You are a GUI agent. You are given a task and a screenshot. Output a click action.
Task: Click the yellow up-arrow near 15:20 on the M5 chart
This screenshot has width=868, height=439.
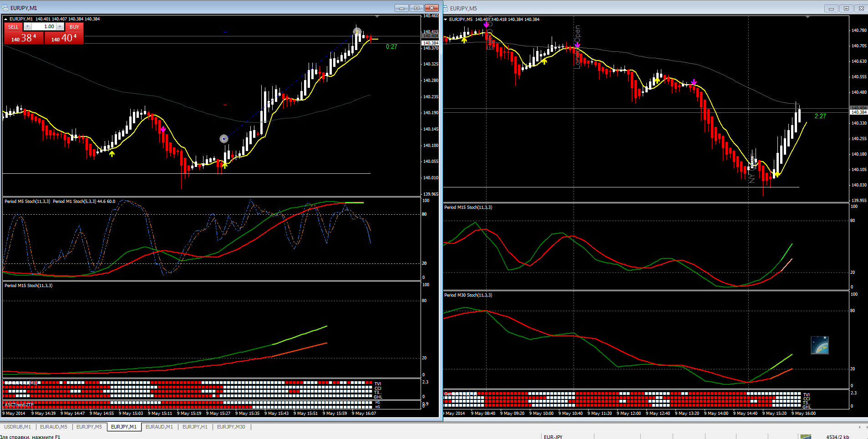(777, 174)
